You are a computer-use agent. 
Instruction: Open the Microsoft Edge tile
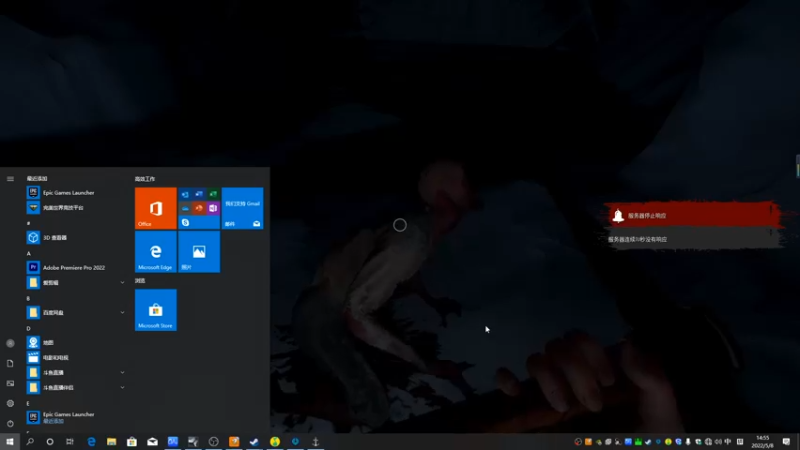point(156,252)
